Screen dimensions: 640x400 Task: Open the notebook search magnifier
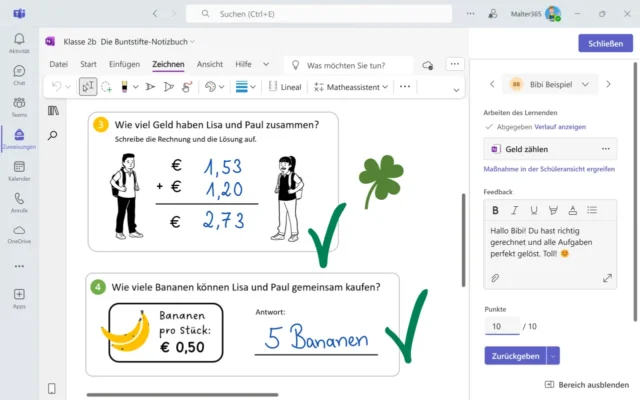(53, 135)
